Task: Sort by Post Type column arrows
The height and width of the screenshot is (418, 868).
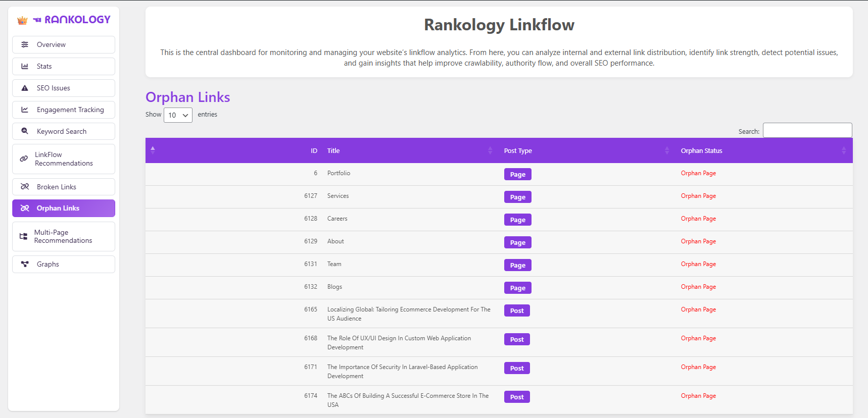Action: tap(666, 150)
